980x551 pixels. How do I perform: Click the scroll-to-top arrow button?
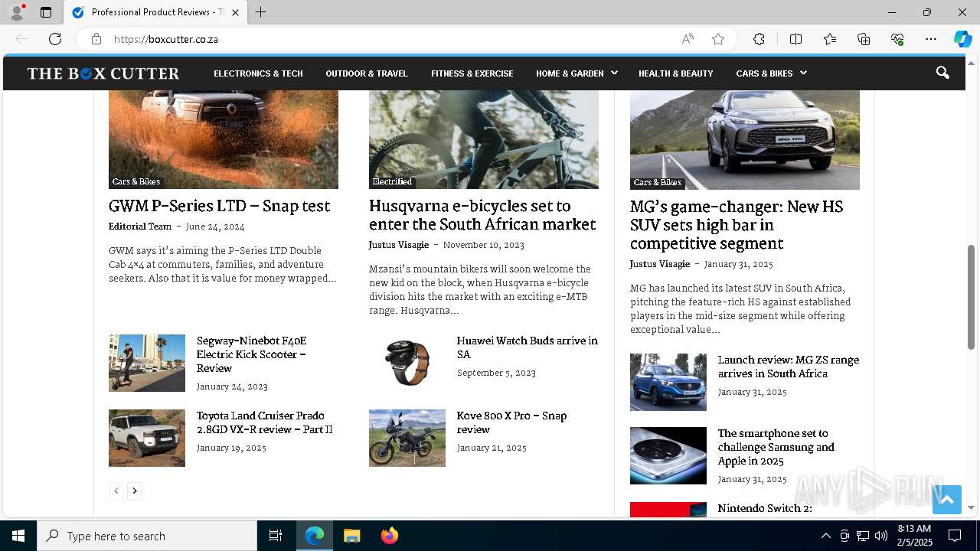(947, 500)
